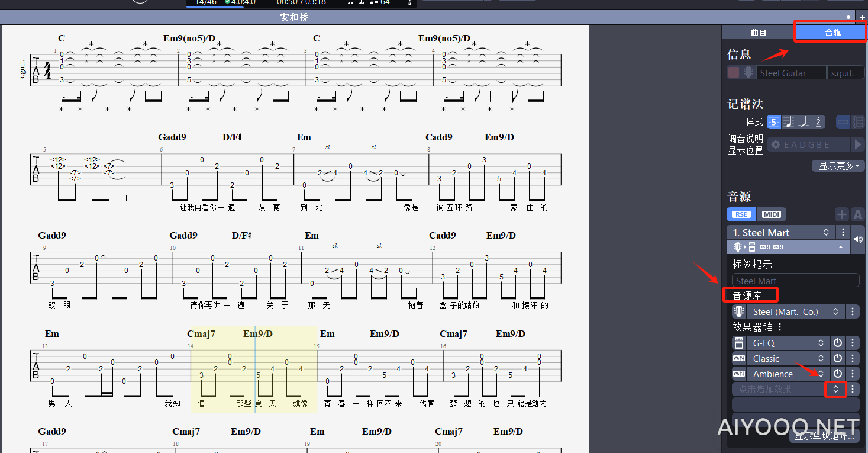The width and height of the screenshot is (868, 453).
Task: Switch to the 音轨 track tab
Action: click(831, 33)
